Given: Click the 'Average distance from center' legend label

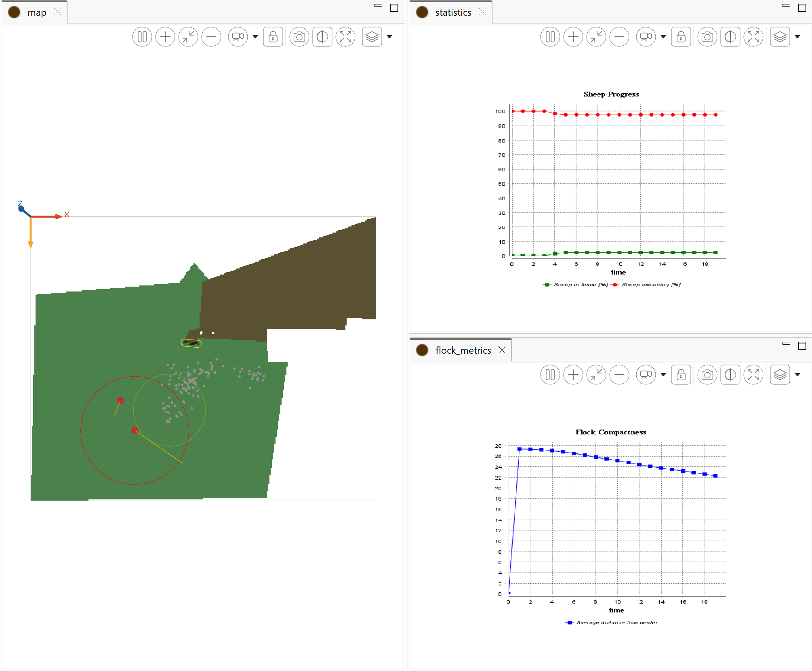Looking at the screenshot, I should tap(617, 623).
